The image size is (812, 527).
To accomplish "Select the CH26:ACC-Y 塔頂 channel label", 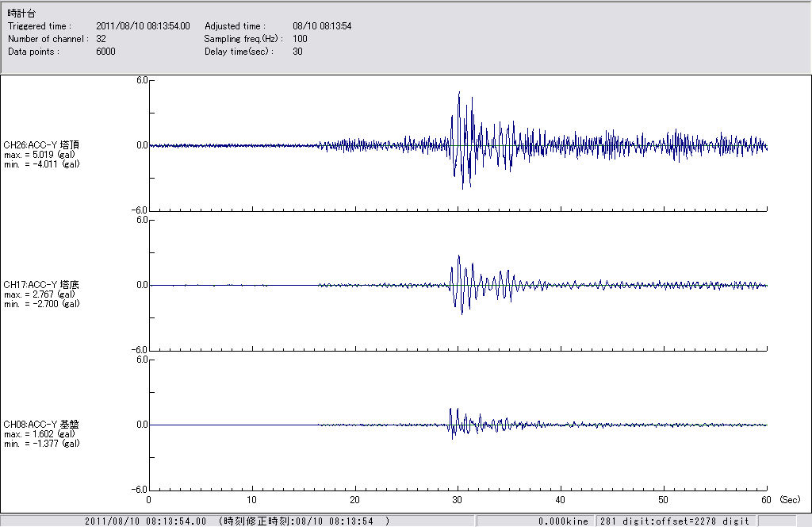I will click(x=41, y=144).
